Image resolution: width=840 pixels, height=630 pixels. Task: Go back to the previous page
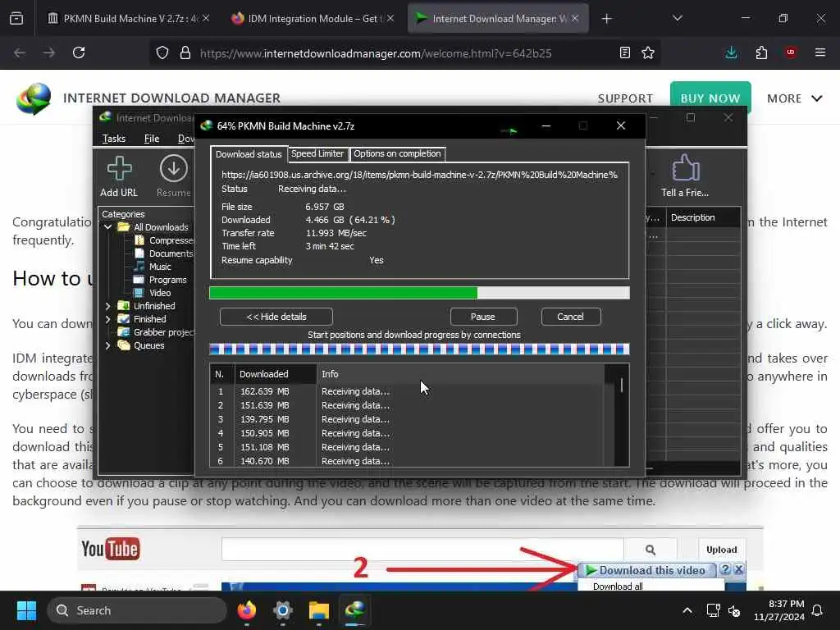coord(20,52)
